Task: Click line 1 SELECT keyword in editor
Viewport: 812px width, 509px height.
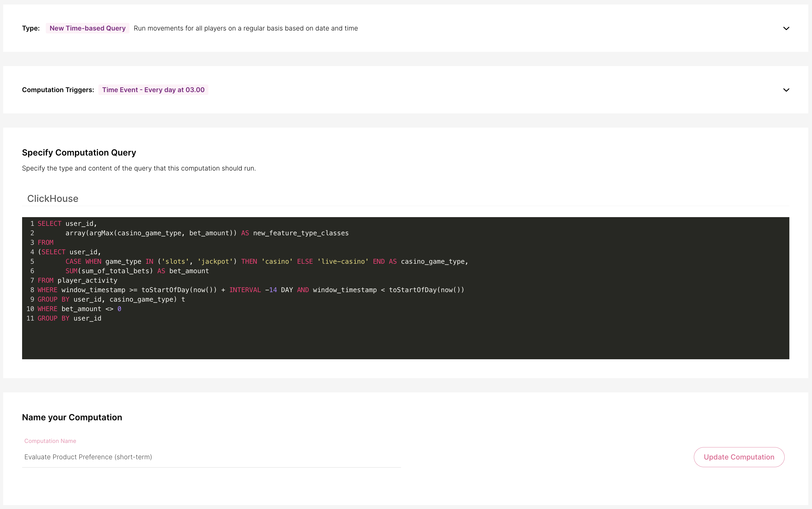Action: [x=49, y=223]
